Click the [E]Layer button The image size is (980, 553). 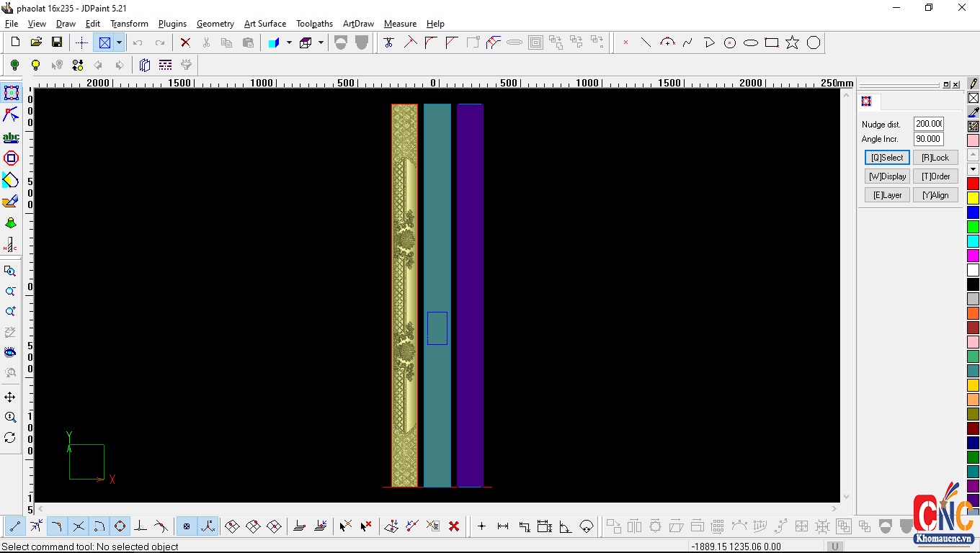[886, 194]
